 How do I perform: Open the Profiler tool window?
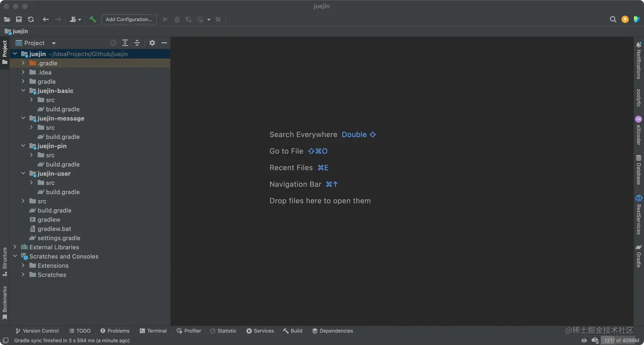tap(189, 331)
